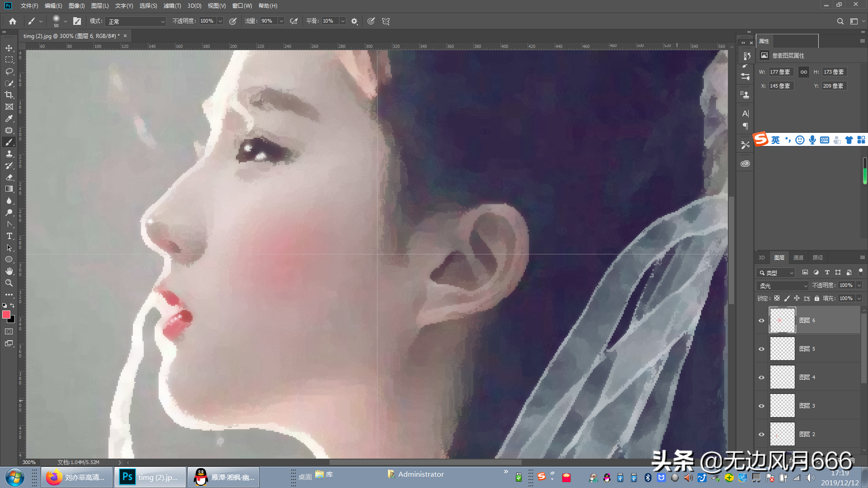Click the foreground red color swatch

click(x=6, y=314)
